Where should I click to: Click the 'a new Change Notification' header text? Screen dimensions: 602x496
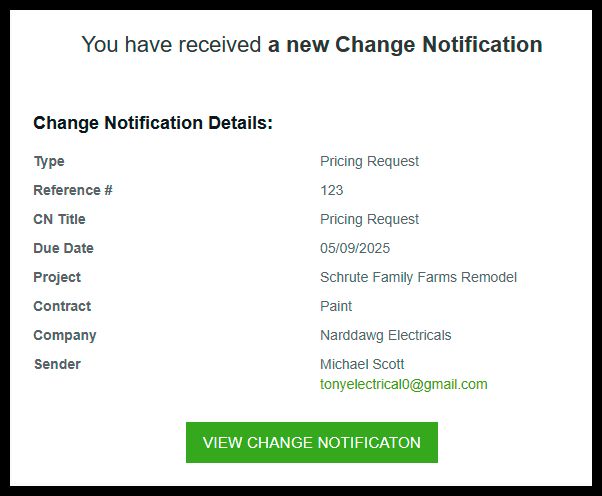pyautogui.click(x=405, y=45)
